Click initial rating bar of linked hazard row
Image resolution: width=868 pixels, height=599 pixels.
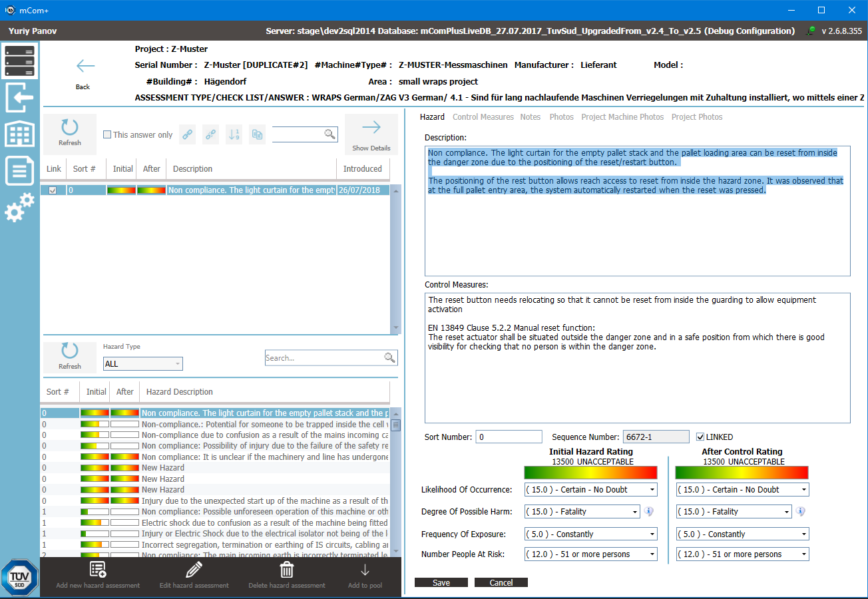[x=121, y=190]
